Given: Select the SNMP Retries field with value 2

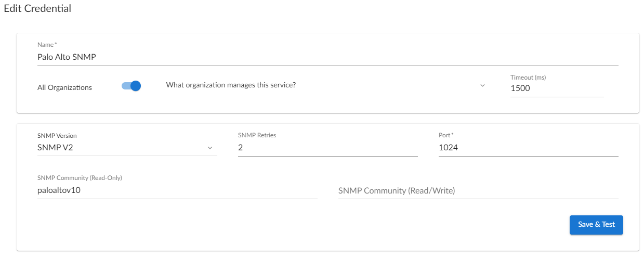Looking at the screenshot, I should pos(328,148).
